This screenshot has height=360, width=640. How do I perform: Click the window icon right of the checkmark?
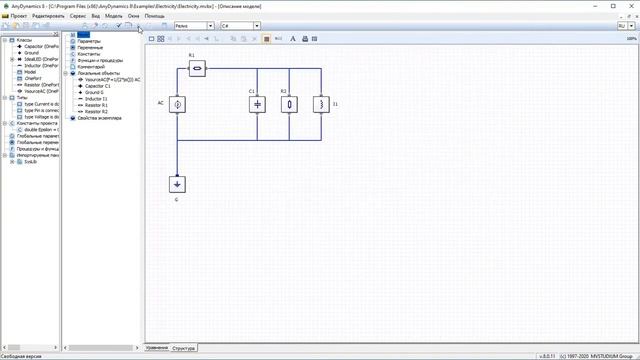pos(128,26)
